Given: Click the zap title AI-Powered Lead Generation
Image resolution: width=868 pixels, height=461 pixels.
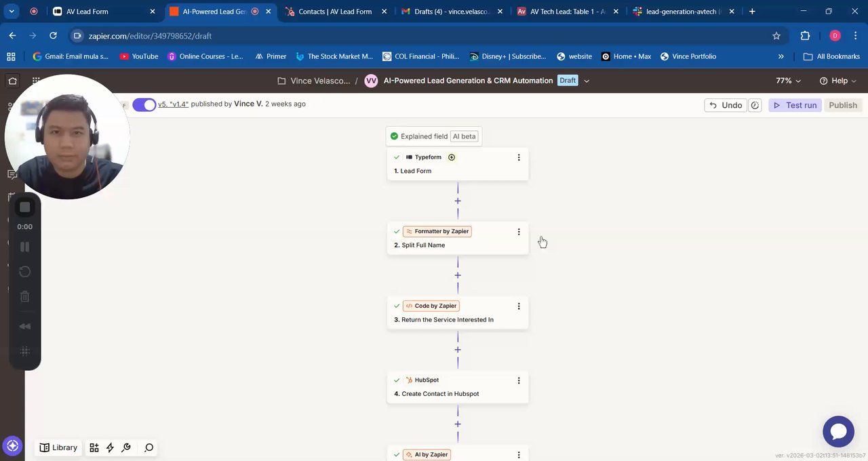Looking at the screenshot, I should [468, 81].
